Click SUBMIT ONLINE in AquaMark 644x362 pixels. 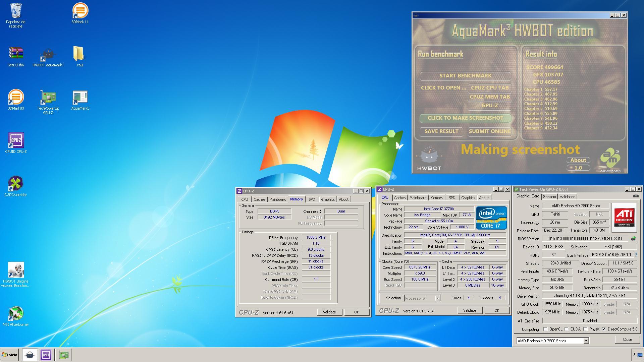point(490,131)
